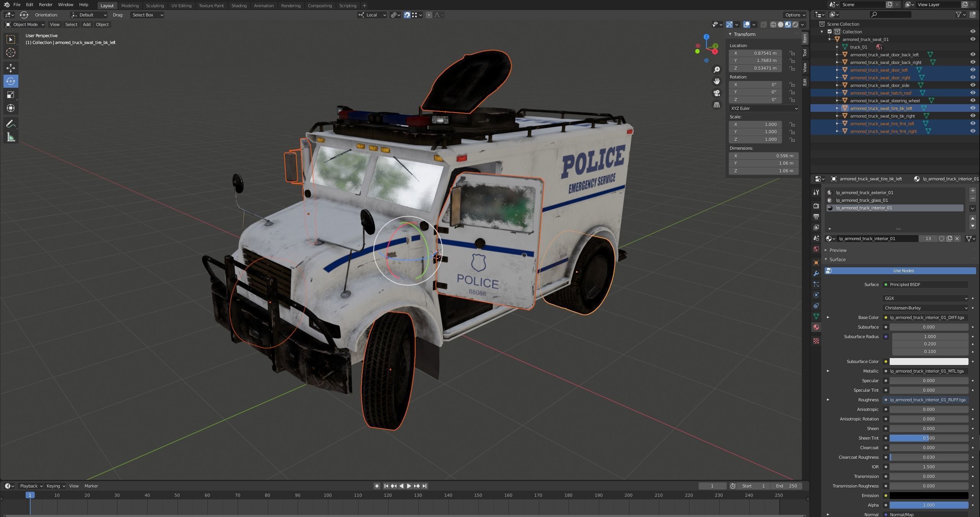The height and width of the screenshot is (517, 980).
Task: Switch to the Shading workspace tab
Action: (239, 6)
